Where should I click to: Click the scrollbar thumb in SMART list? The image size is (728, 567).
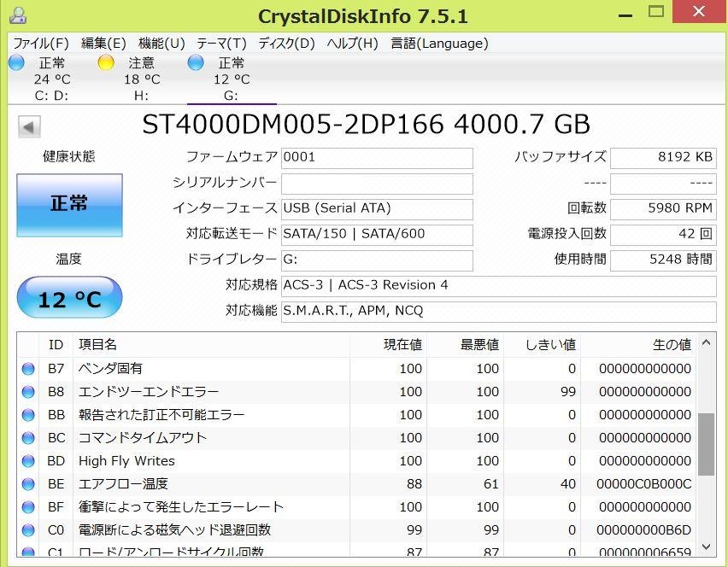pos(706,444)
